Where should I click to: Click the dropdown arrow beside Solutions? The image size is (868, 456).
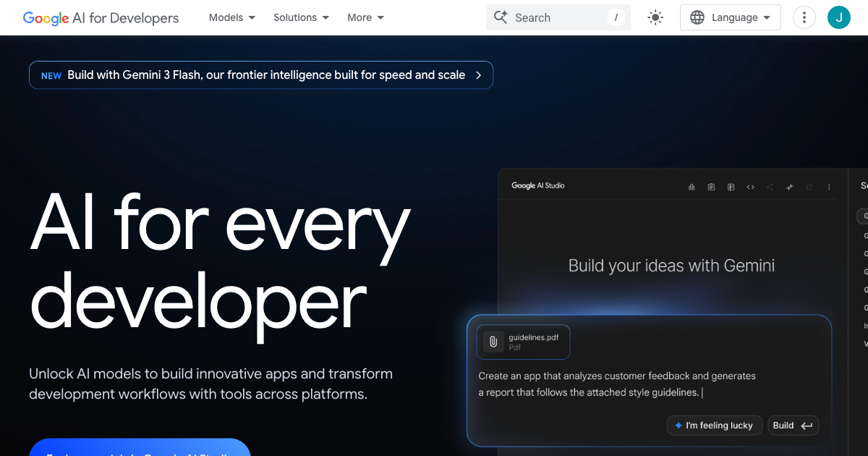pyautogui.click(x=325, y=18)
